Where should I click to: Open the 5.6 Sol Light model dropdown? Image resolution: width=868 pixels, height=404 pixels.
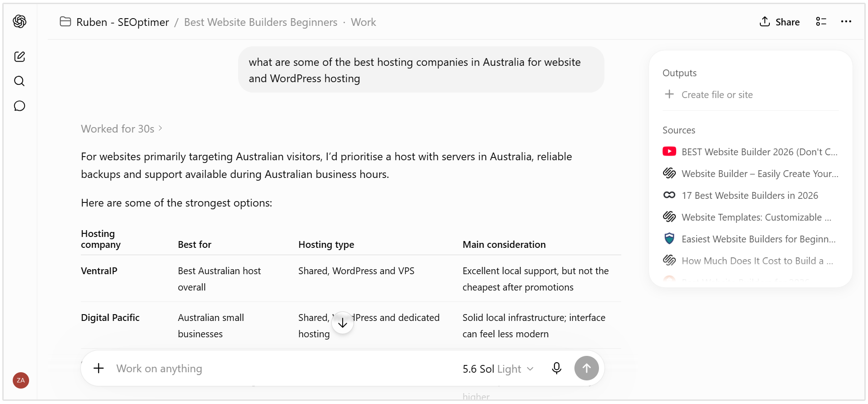pos(498,369)
